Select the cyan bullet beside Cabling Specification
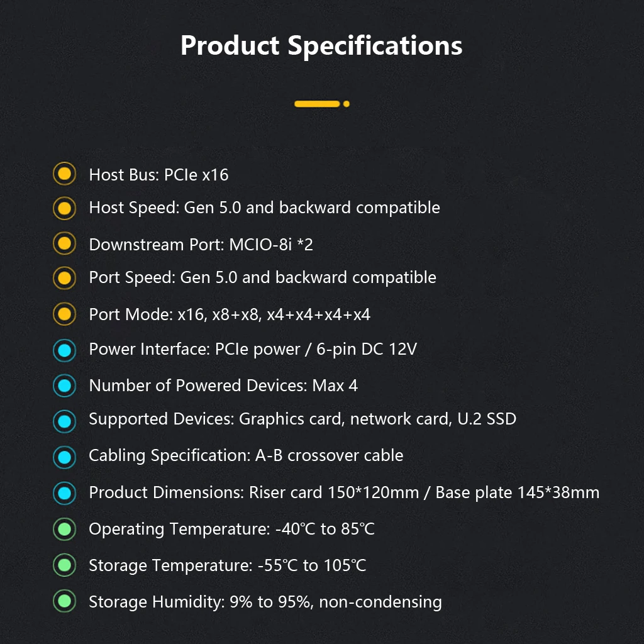 (x=65, y=457)
